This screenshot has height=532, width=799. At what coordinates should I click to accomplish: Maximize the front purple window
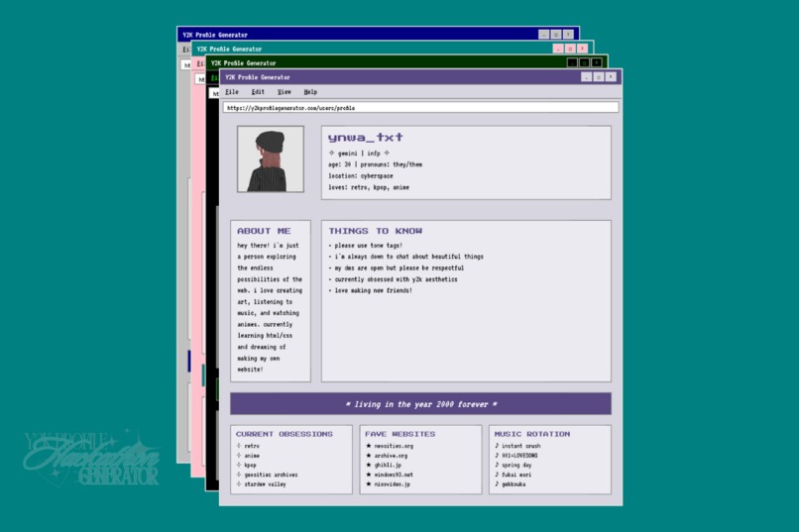click(x=599, y=77)
